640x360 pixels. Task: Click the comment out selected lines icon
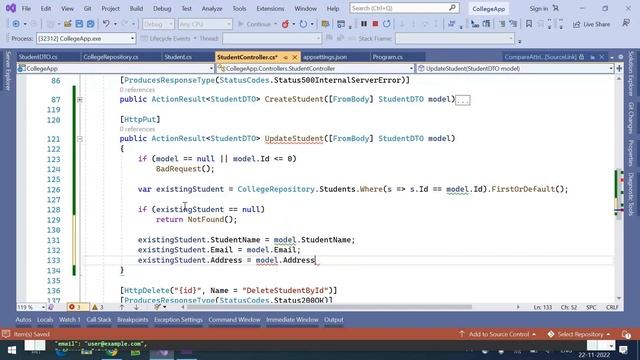pos(502,24)
